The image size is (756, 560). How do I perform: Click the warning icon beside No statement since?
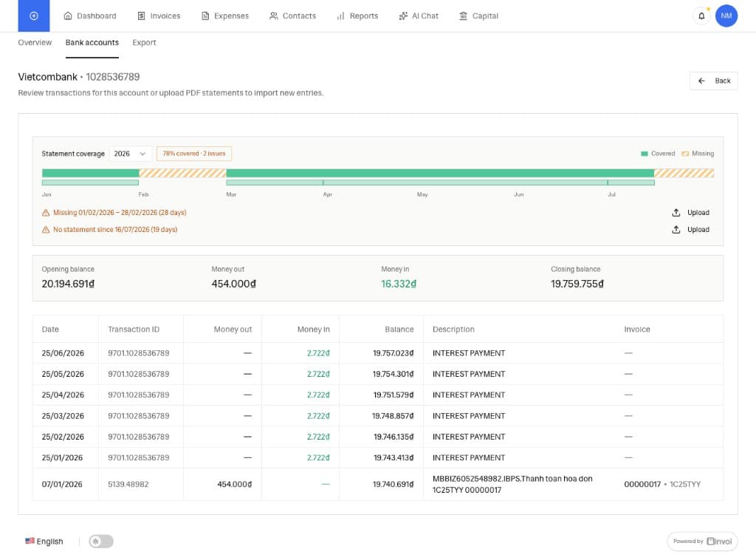(x=46, y=230)
